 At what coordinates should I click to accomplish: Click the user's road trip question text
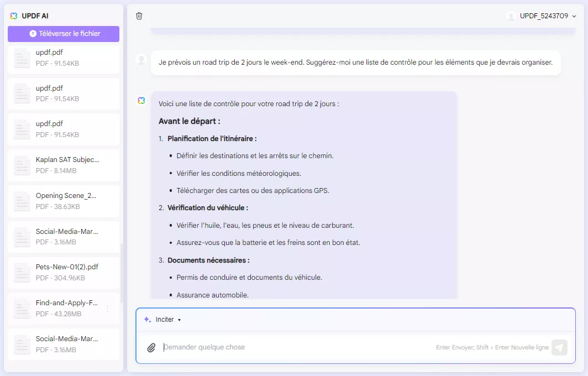(355, 62)
